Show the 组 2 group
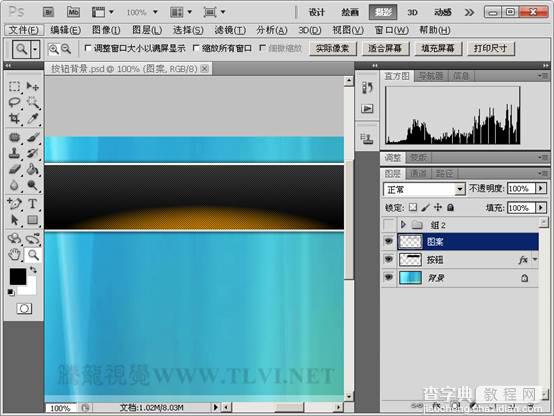This screenshot has height=416, width=554. pyautogui.click(x=389, y=224)
